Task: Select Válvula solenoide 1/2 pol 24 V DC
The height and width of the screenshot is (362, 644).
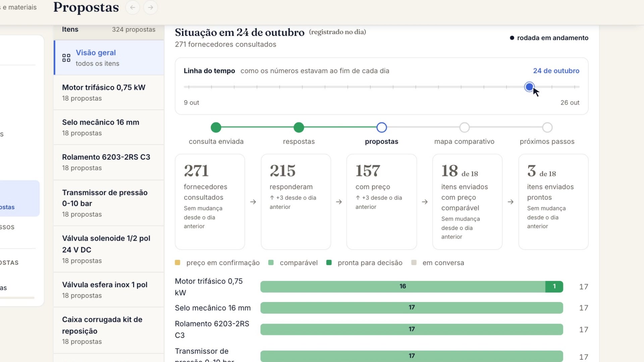Action: pos(109,249)
